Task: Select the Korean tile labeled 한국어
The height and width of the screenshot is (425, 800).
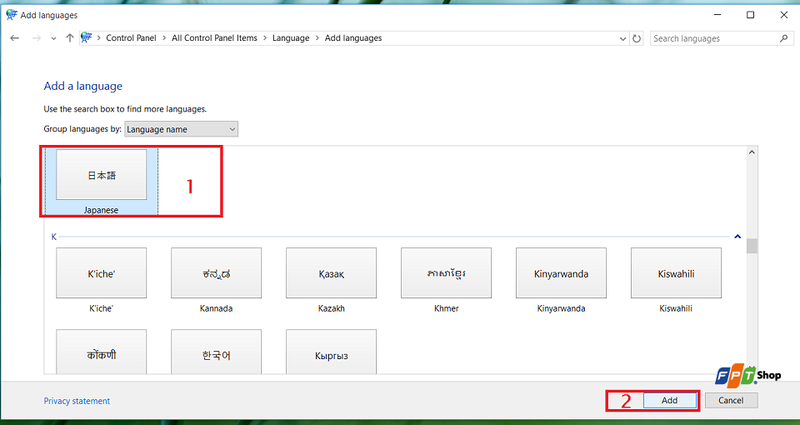Action: pos(216,352)
